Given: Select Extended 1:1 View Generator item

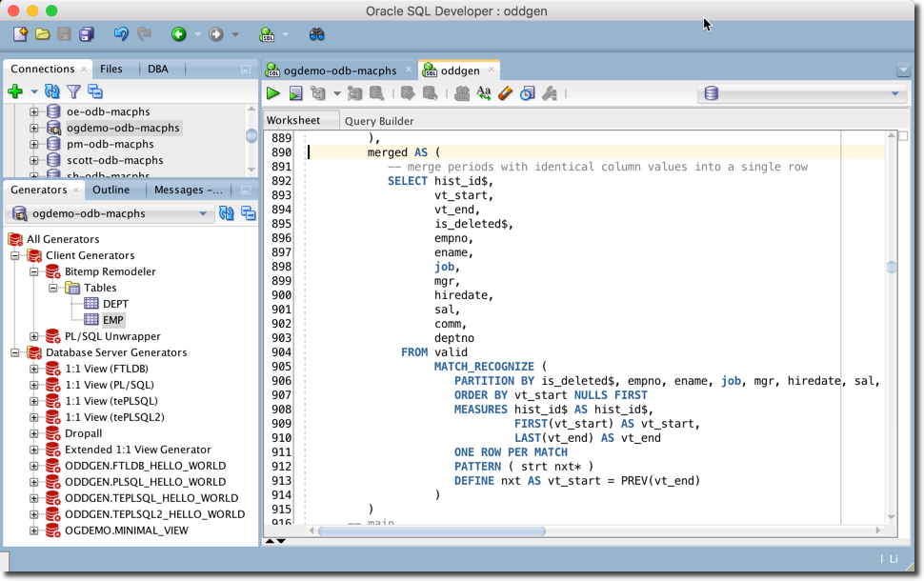Looking at the screenshot, I should pyautogui.click(x=137, y=450).
